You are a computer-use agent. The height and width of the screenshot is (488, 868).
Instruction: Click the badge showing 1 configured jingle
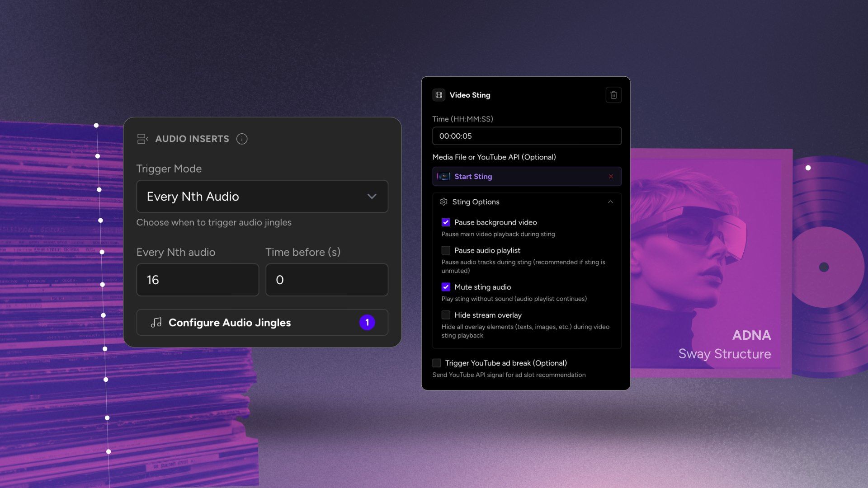pyautogui.click(x=367, y=322)
